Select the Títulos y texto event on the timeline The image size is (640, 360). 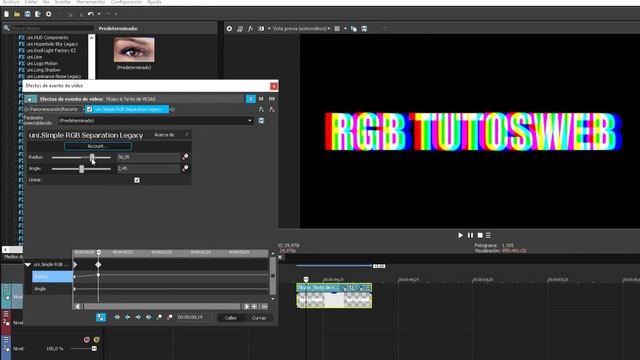tap(334, 296)
